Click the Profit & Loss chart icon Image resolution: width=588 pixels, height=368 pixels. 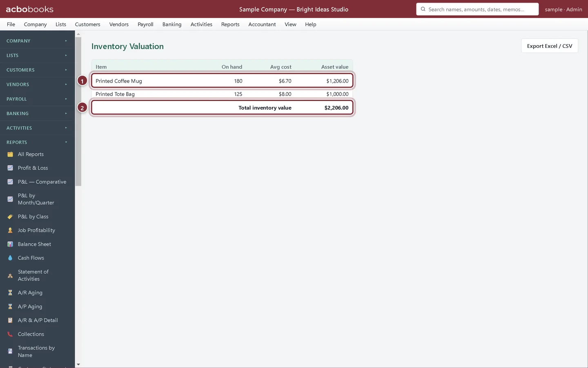10,168
